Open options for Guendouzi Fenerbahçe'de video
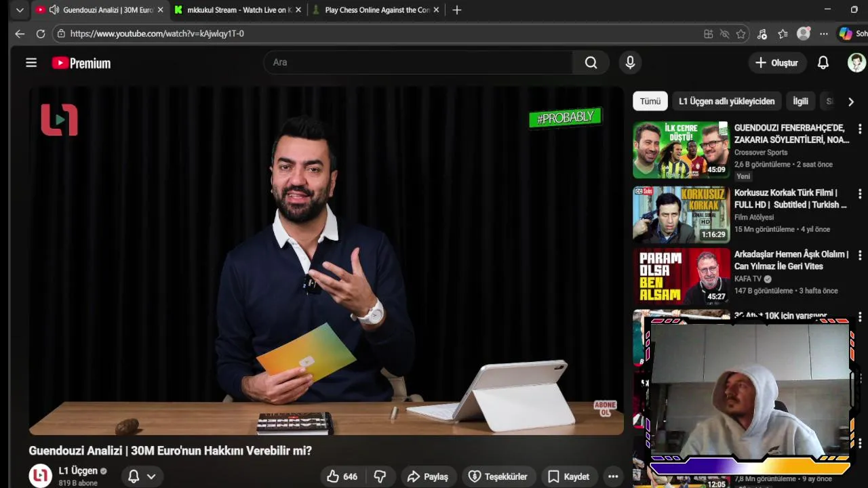Image resolution: width=868 pixels, height=488 pixels. tap(860, 129)
